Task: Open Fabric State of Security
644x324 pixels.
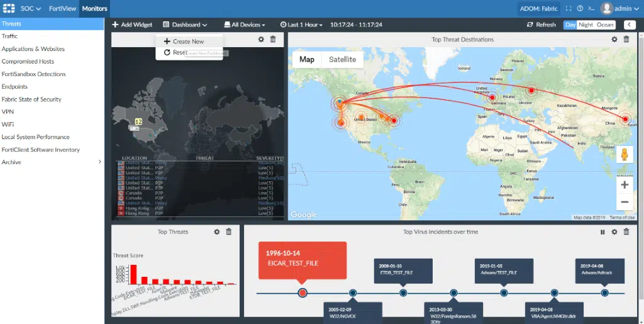Action: 52,99
